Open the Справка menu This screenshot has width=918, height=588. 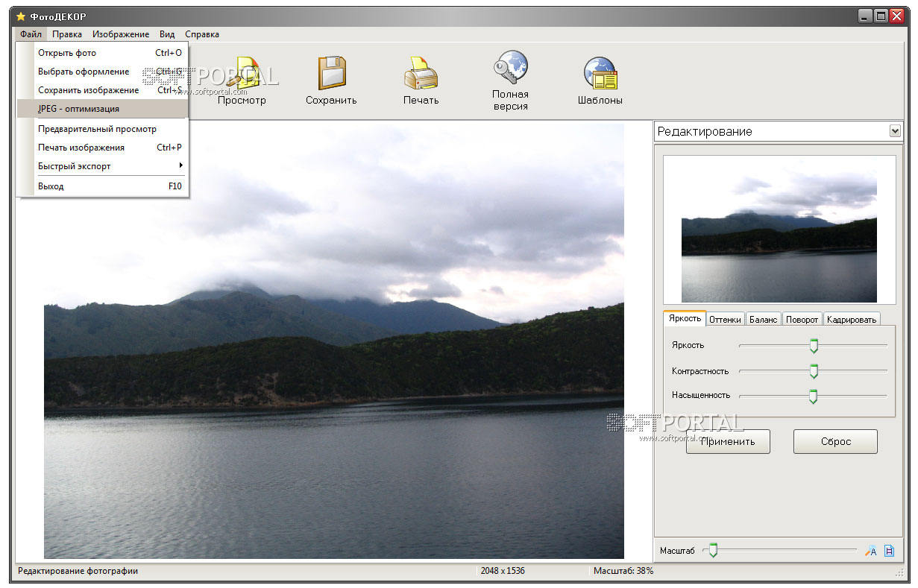(x=202, y=34)
